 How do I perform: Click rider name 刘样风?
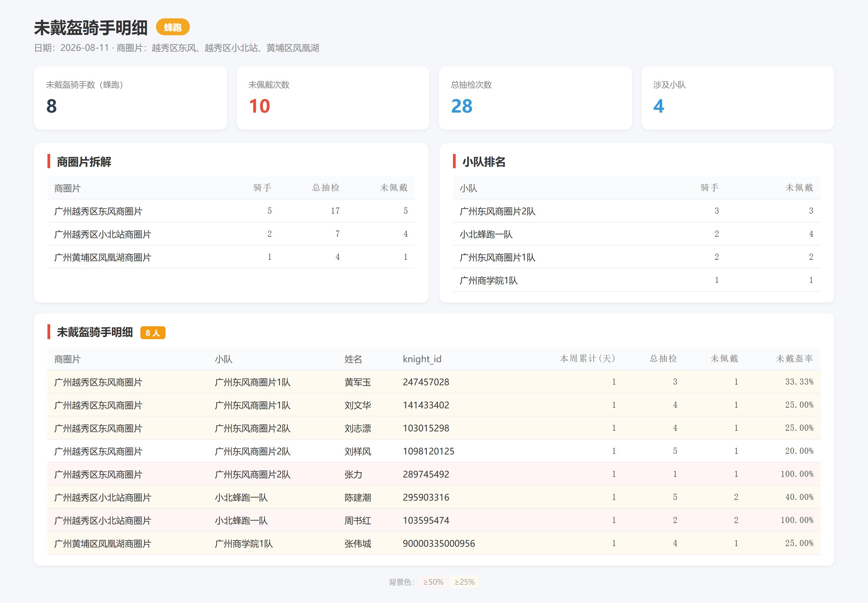(x=358, y=451)
